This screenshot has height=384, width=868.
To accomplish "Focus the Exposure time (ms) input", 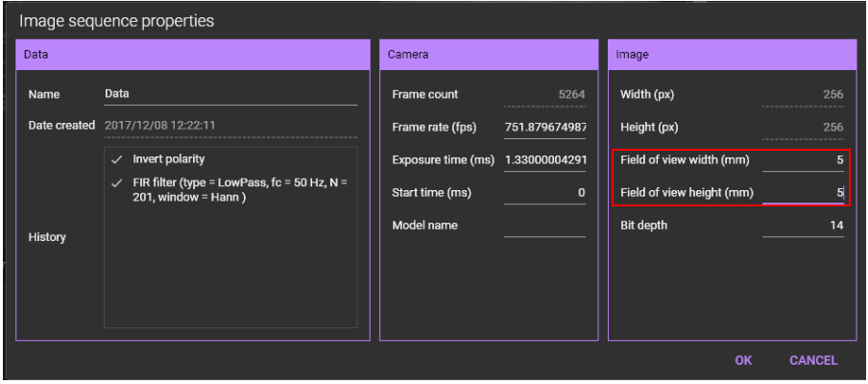I will tap(544, 160).
